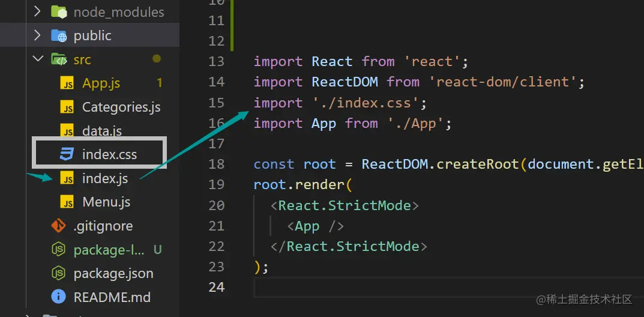Select the public folder label
The width and height of the screenshot is (644, 317).
(92, 36)
